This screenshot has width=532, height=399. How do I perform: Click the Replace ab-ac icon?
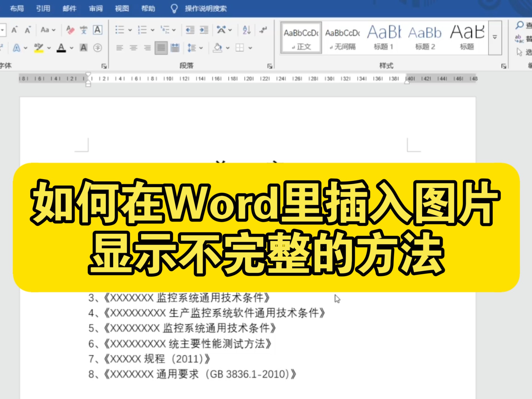519,39
